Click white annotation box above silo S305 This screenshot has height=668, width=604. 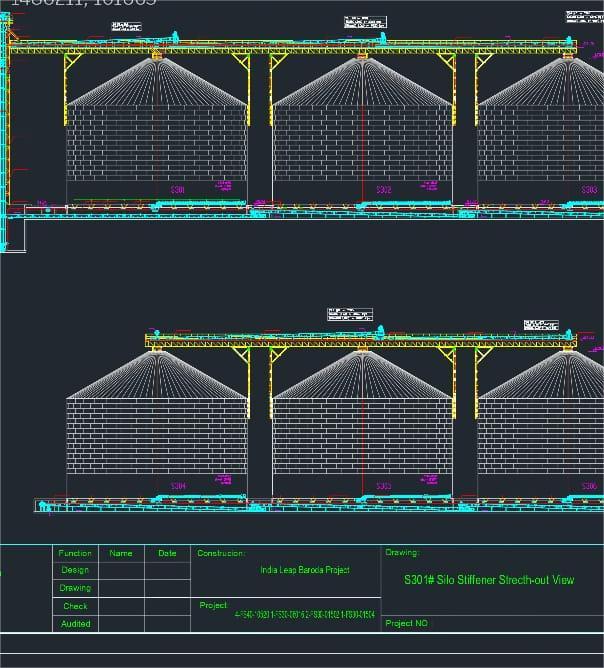[342, 314]
